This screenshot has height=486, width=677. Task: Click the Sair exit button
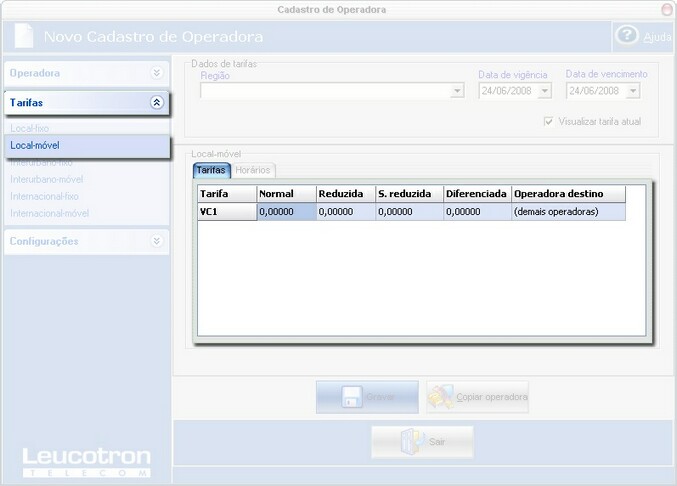[423, 442]
